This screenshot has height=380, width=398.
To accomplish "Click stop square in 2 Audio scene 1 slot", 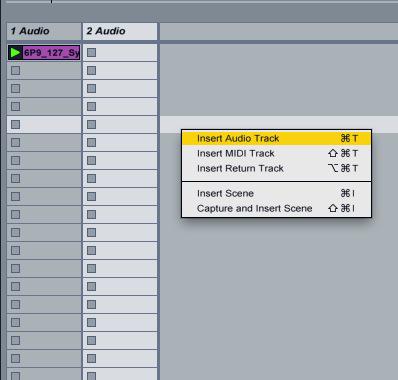I will point(91,52).
